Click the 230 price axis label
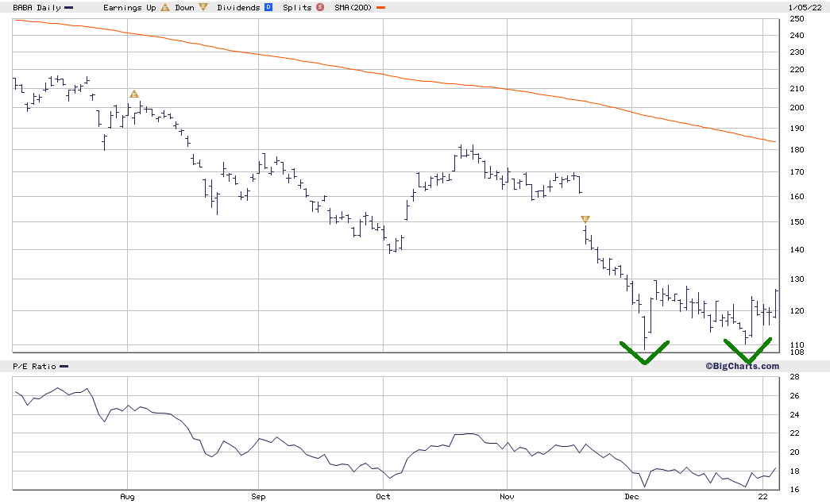Screen dimensions: 830x504 coord(797,52)
